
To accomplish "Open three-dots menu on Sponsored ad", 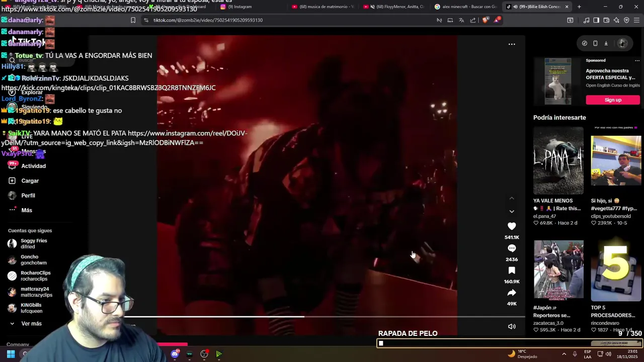I will [x=637, y=60].
